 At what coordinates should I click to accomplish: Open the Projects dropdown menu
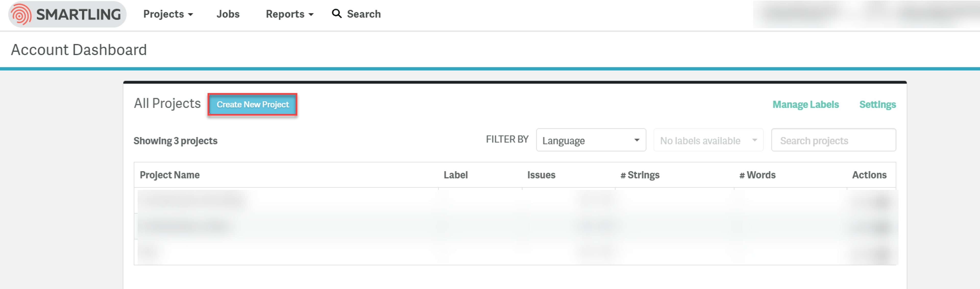point(168,14)
